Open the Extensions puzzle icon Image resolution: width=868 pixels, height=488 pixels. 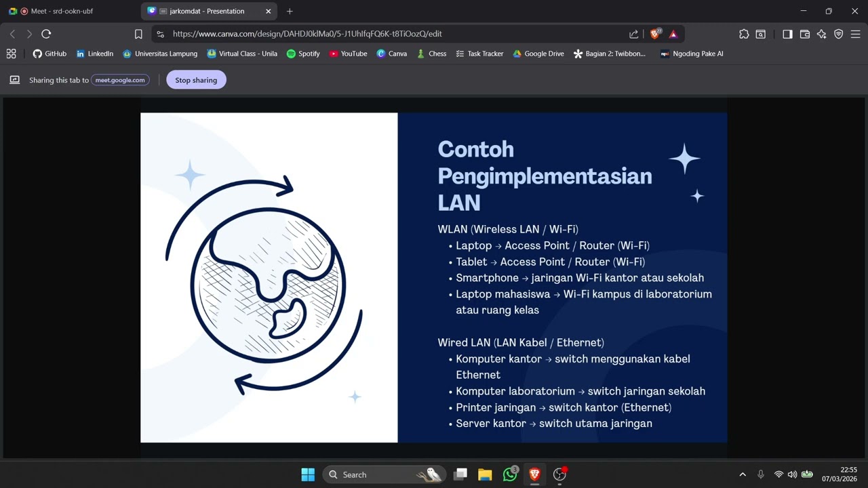[744, 34]
